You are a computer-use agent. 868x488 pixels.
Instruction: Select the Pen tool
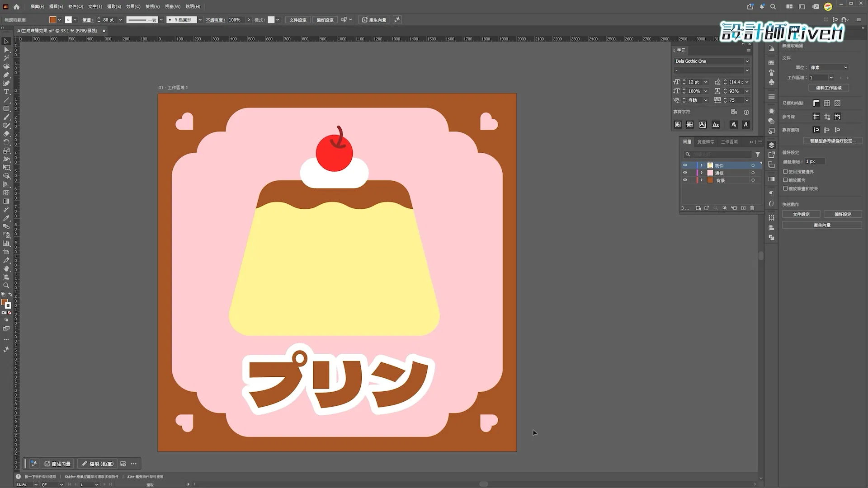point(6,75)
